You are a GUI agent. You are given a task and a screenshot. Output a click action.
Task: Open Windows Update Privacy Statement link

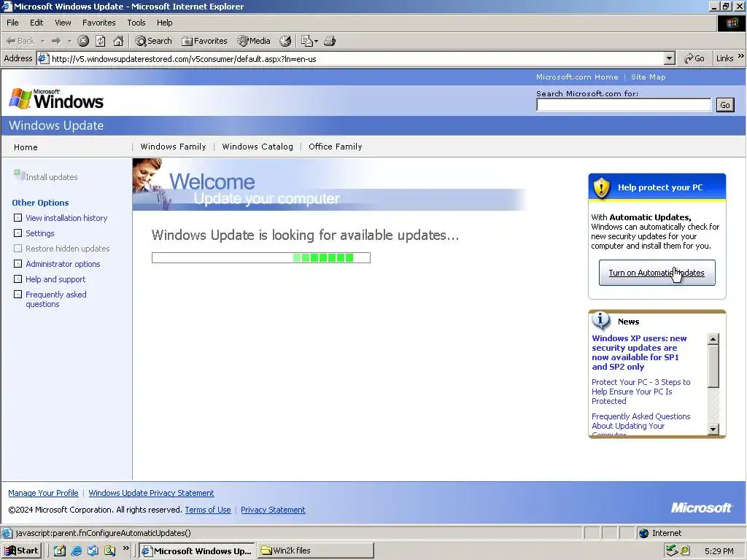click(x=151, y=493)
